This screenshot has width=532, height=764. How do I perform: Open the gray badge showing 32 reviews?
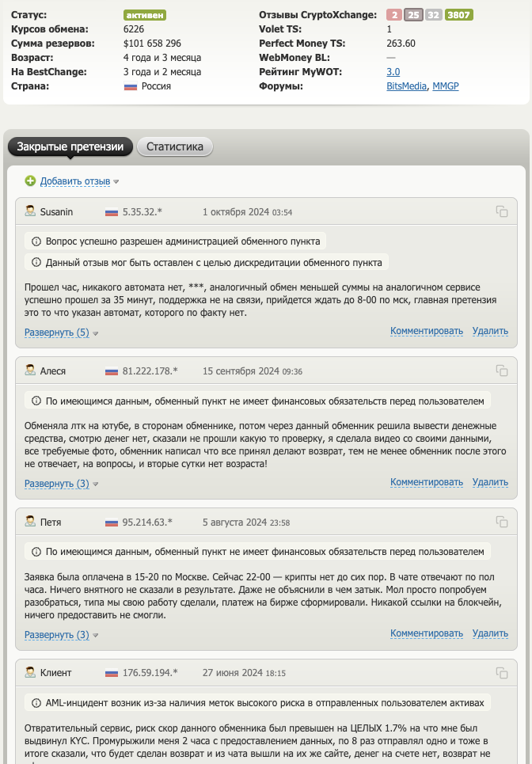point(434,14)
